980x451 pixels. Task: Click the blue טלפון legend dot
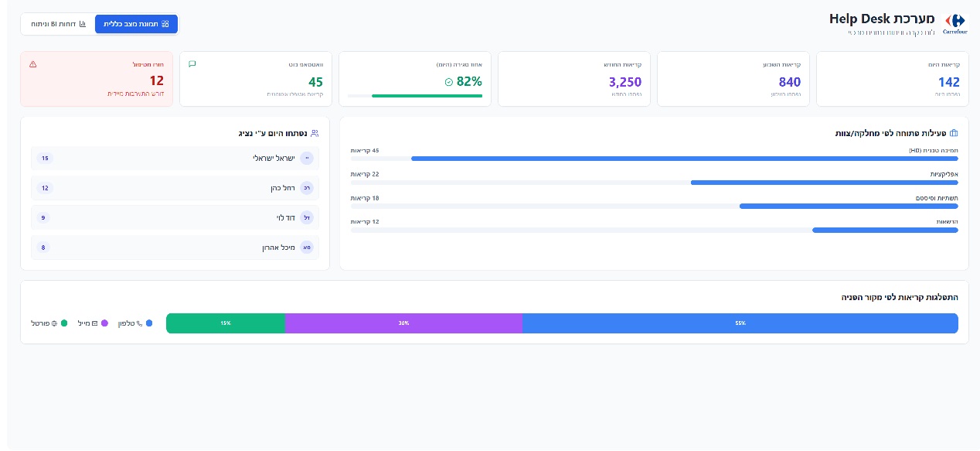pyautogui.click(x=149, y=323)
